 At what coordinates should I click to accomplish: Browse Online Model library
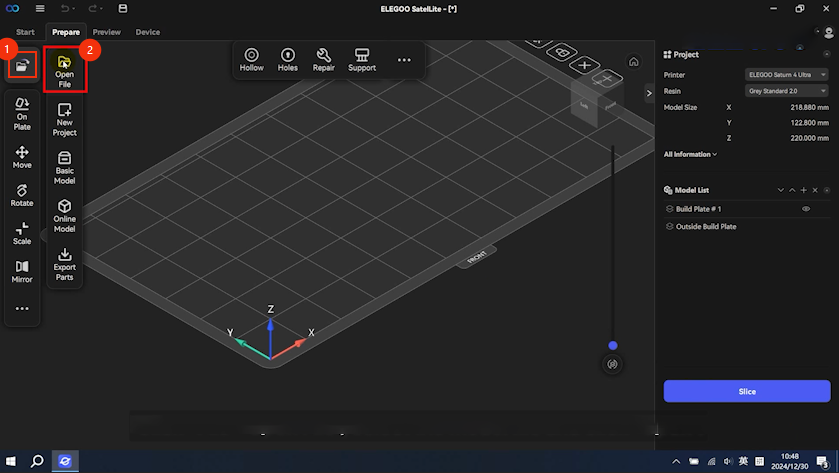coord(64,216)
